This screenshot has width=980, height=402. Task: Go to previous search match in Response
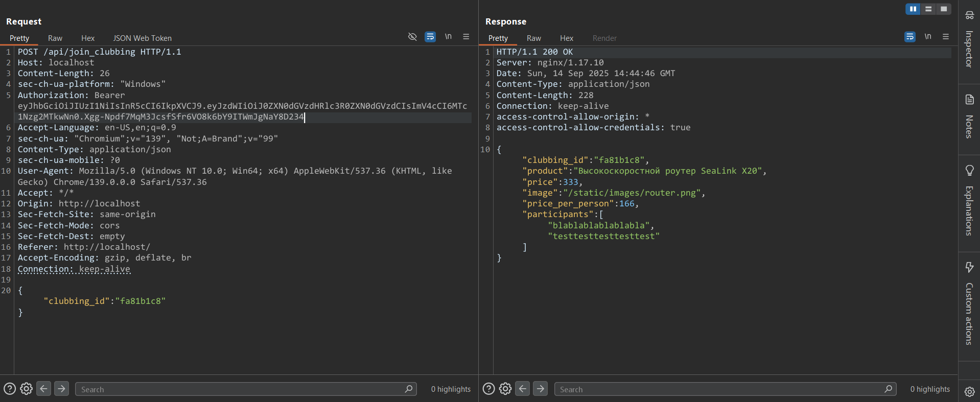tap(522, 389)
